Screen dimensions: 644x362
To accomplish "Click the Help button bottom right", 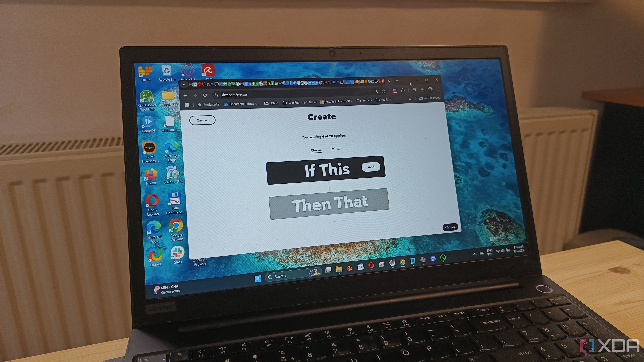I will pyautogui.click(x=451, y=227).
